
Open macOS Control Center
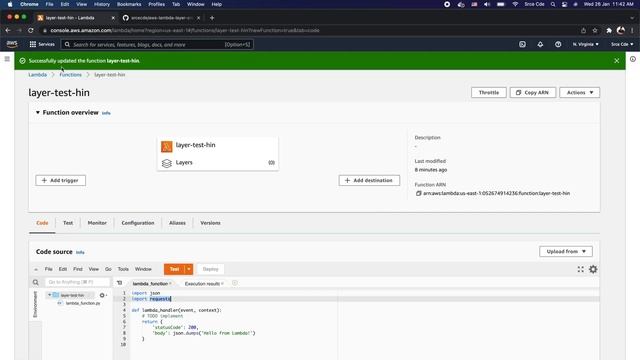pos(564,4)
